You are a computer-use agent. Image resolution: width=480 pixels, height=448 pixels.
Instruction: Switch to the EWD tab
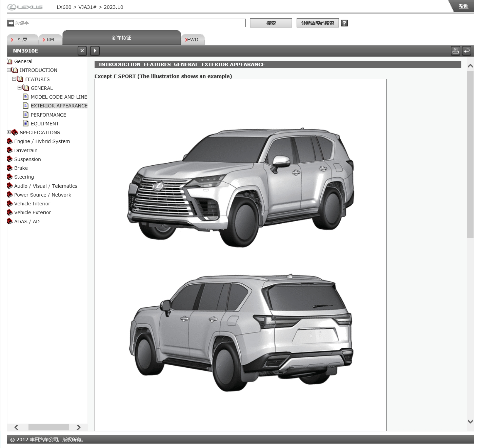point(193,40)
